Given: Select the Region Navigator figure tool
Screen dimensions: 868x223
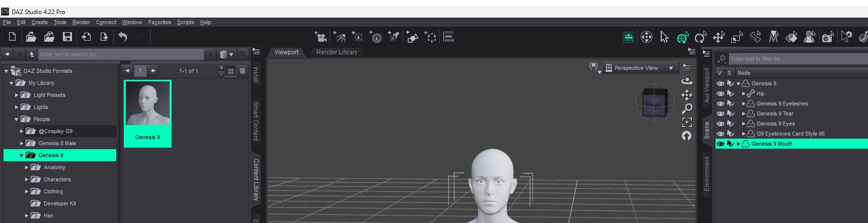Looking at the screenshot, I should pos(809,37).
